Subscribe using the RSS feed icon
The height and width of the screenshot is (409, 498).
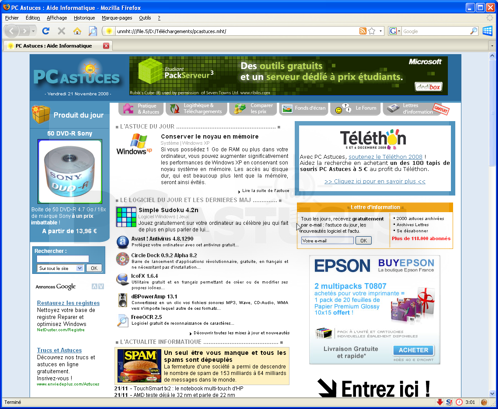pyautogui.click(x=363, y=31)
